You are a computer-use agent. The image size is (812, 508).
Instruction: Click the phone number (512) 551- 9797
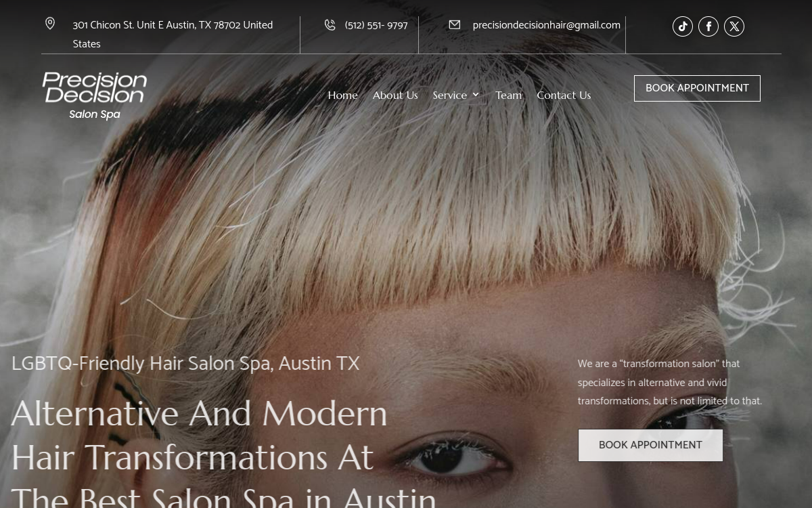coord(376,26)
